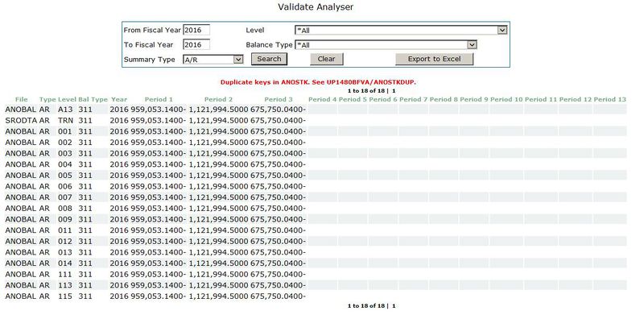Click the To Fiscal Year input field
Image resolution: width=644 pixels, height=315 pixels.
tap(196, 44)
